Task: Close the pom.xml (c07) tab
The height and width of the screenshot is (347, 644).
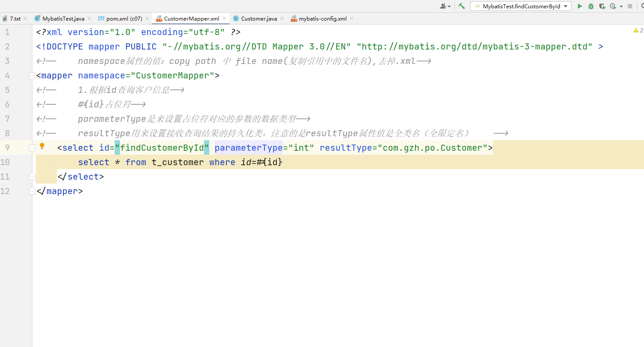Action: [x=147, y=18]
